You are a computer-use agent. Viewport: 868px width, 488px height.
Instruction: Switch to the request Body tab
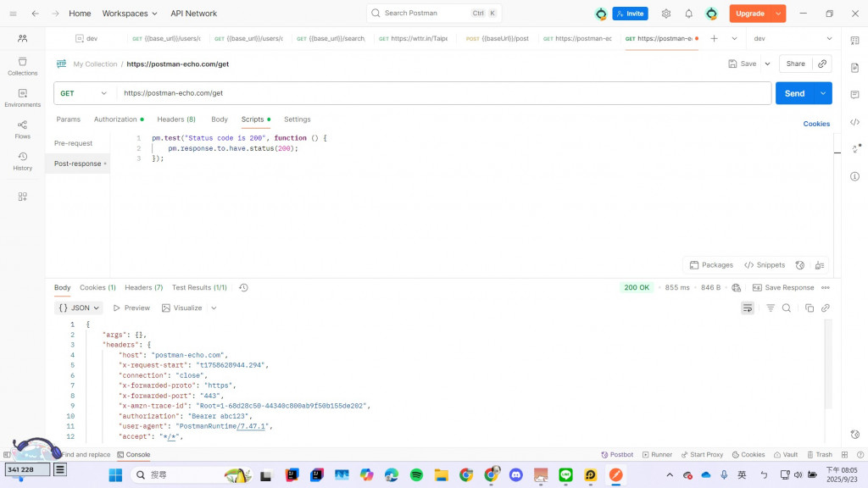(220, 119)
